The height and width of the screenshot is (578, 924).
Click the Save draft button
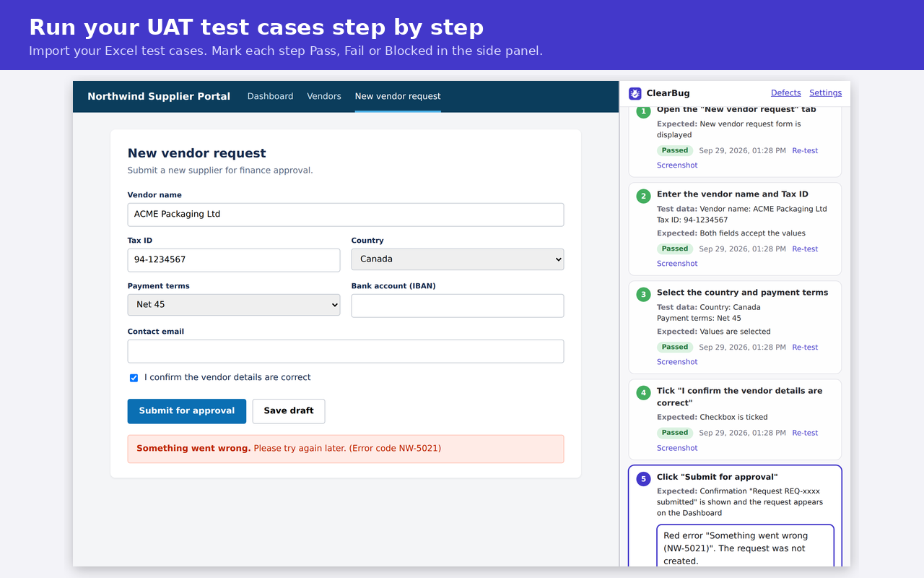(289, 411)
